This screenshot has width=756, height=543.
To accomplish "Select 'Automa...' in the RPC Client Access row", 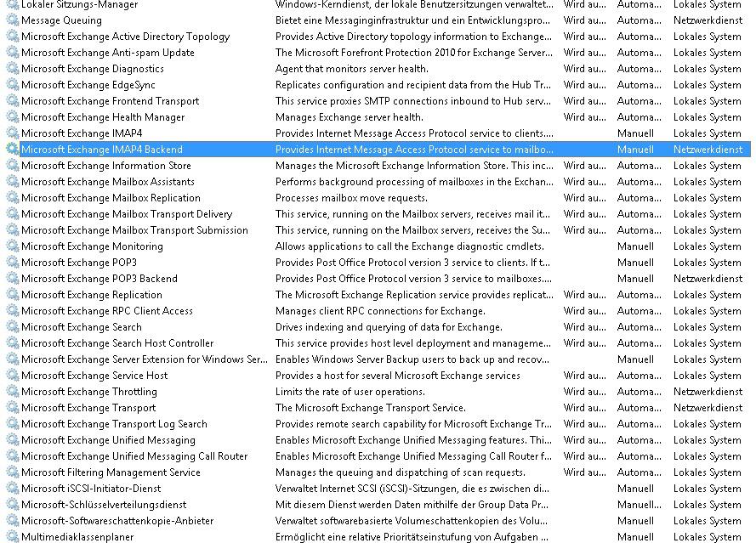I will click(639, 311).
